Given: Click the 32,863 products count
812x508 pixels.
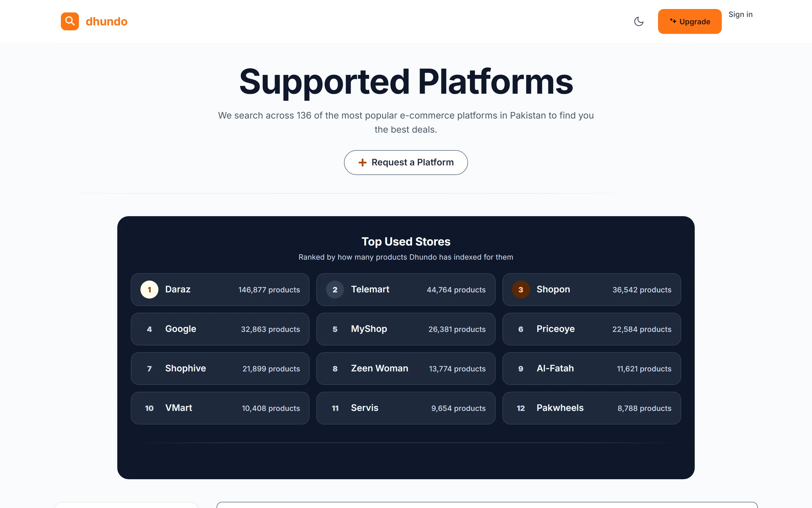Looking at the screenshot, I should click(x=270, y=329).
